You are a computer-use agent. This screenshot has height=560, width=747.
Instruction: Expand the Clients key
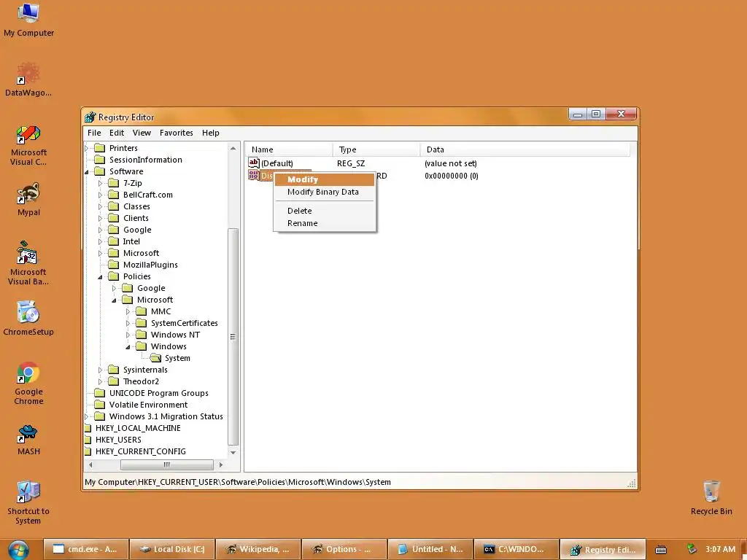[100, 218]
